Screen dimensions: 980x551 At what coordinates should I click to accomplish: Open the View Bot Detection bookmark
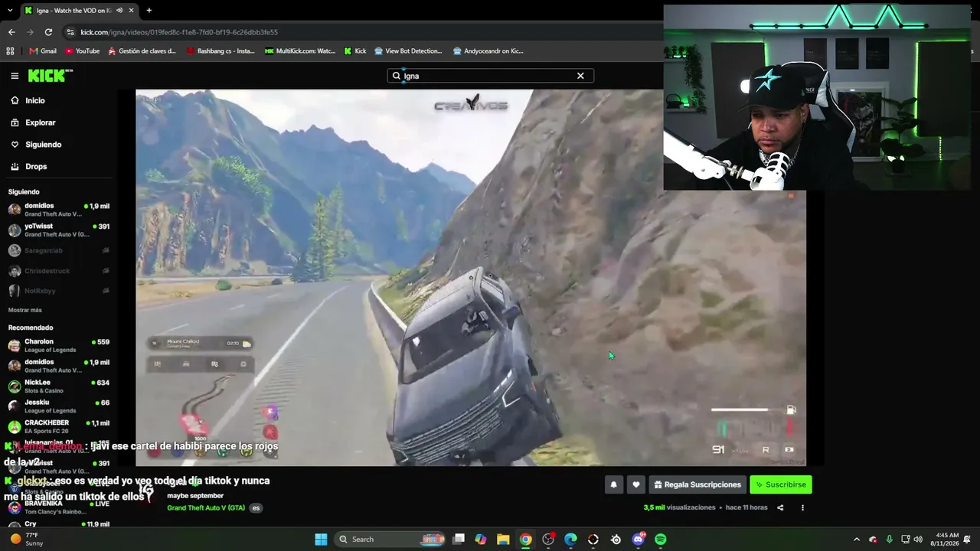click(408, 51)
